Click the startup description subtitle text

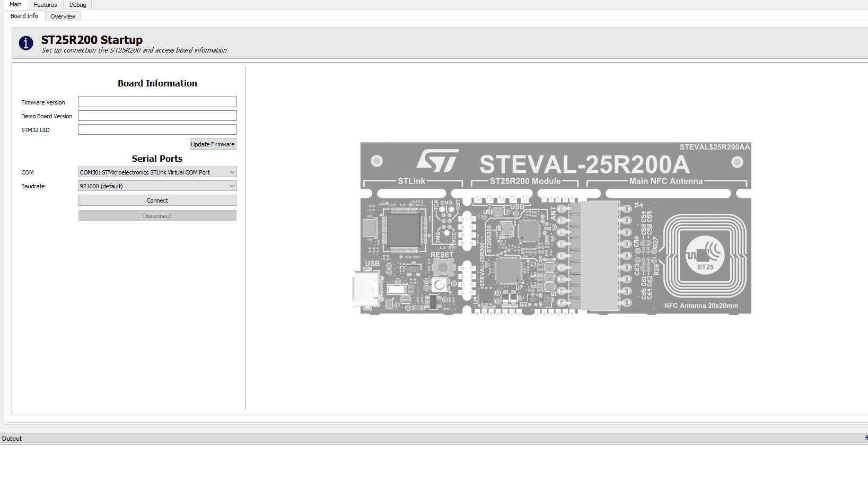(x=134, y=50)
